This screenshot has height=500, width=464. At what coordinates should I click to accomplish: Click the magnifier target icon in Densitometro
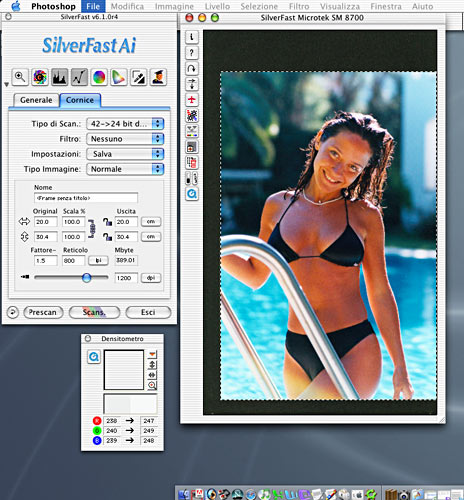click(x=152, y=385)
